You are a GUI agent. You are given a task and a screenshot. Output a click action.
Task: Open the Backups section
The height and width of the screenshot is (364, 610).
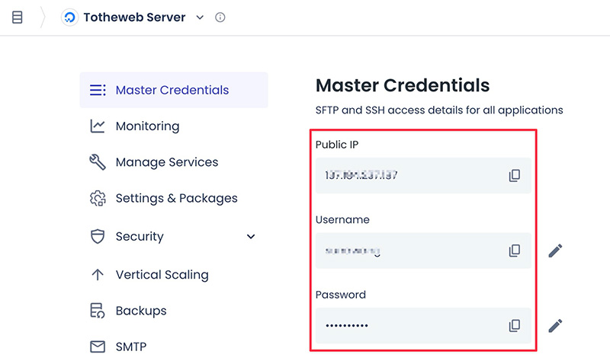point(140,311)
